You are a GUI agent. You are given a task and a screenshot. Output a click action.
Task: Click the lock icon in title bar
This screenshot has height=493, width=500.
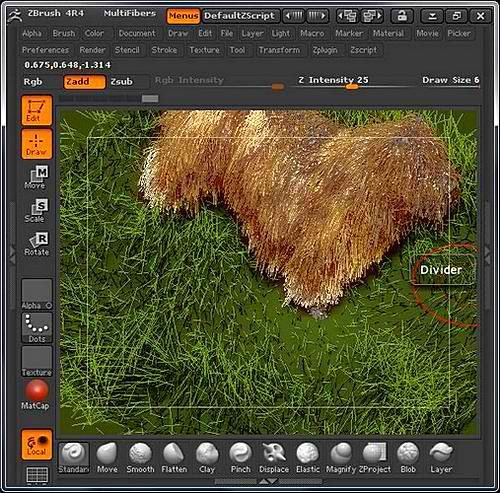pyautogui.click(x=402, y=16)
